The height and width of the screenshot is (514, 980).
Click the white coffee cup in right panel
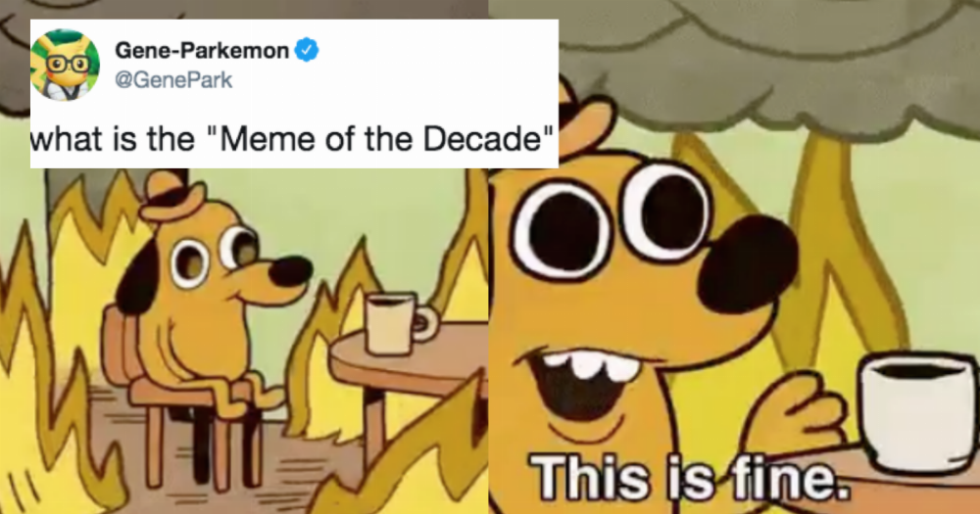coord(916,411)
